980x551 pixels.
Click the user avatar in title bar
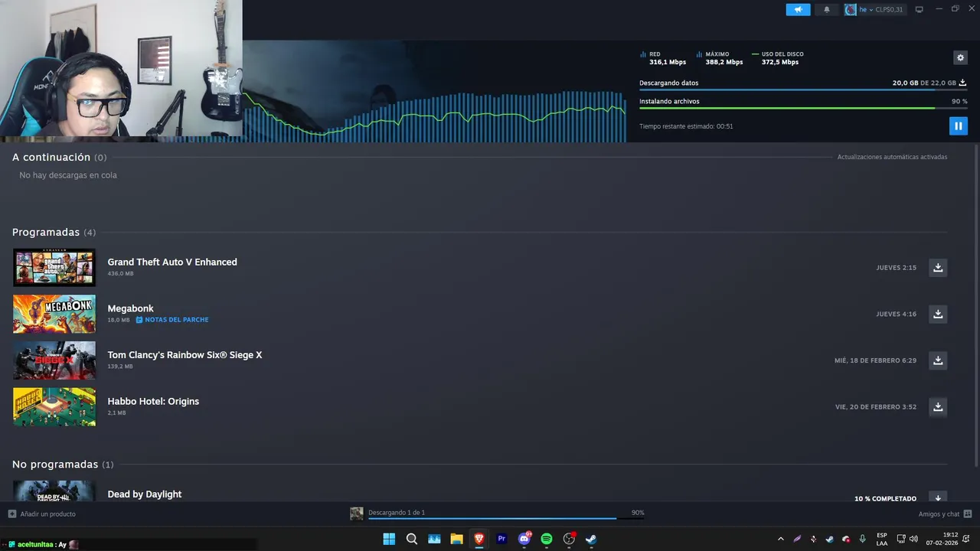pos(850,9)
